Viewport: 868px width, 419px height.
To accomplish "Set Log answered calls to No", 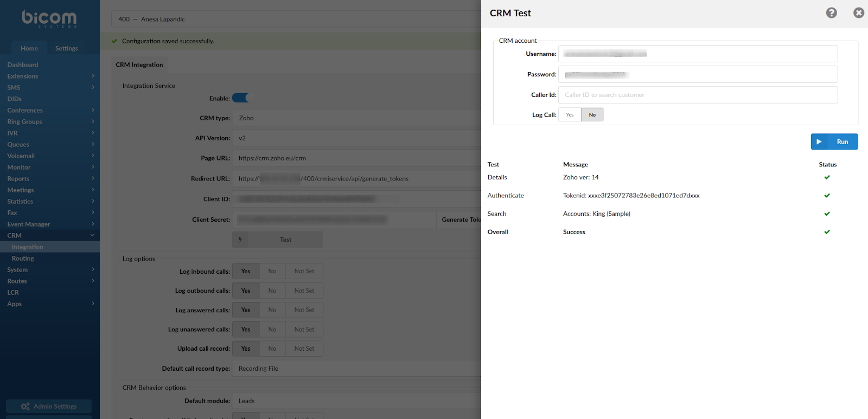I will tap(272, 310).
